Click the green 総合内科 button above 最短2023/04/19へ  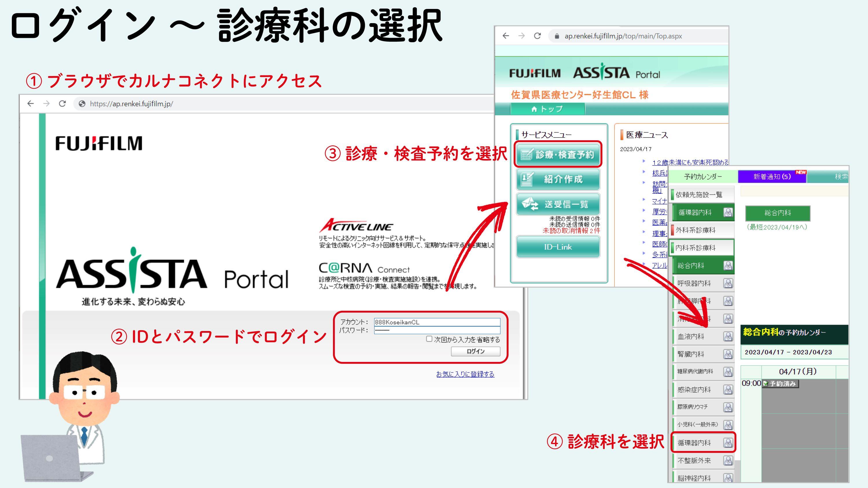tap(778, 213)
